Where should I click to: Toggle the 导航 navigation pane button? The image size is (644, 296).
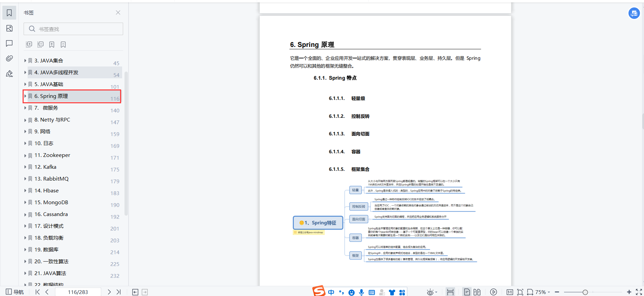point(15,292)
